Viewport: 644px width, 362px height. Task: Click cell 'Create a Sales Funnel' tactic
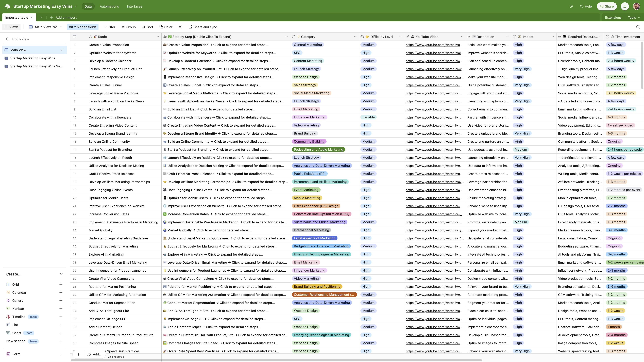[x=105, y=85]
